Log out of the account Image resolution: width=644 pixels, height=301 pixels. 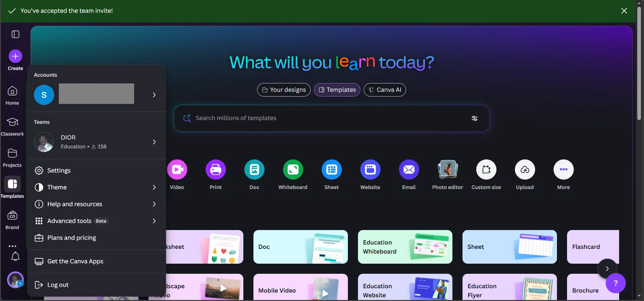(97, 285)
